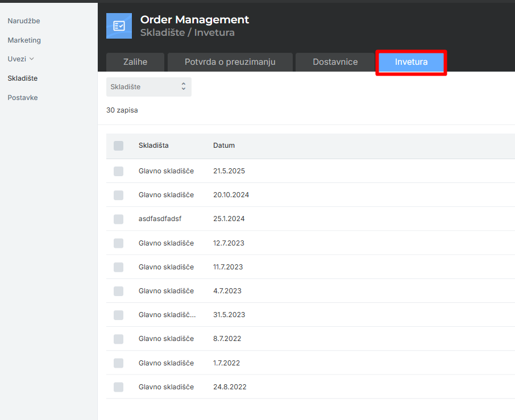Check the row dated 12.7.2023
The image size is (515, 420).
119,243
